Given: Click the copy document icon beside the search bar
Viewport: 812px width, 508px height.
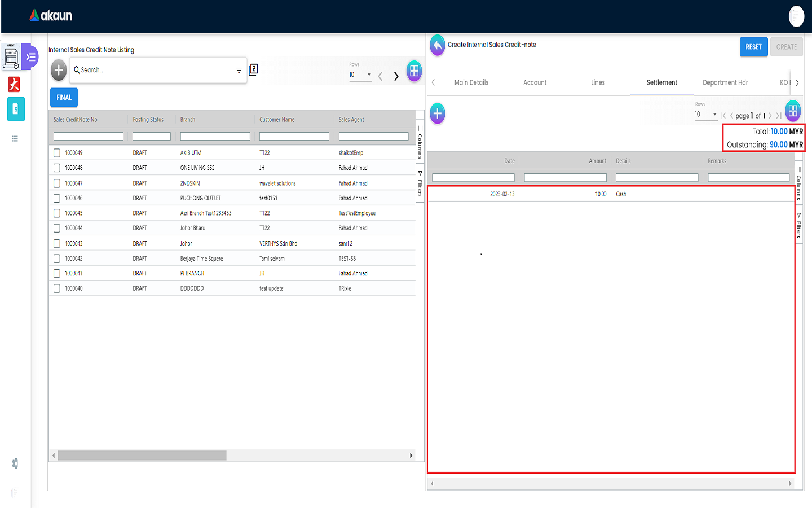Looking at the screenshot, I should click(254, 69).
